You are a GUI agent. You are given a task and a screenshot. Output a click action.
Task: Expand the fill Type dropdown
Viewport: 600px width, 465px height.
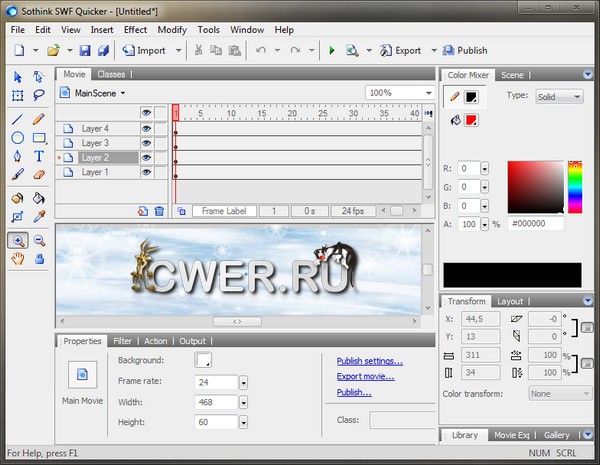click(x=560, y=97)
